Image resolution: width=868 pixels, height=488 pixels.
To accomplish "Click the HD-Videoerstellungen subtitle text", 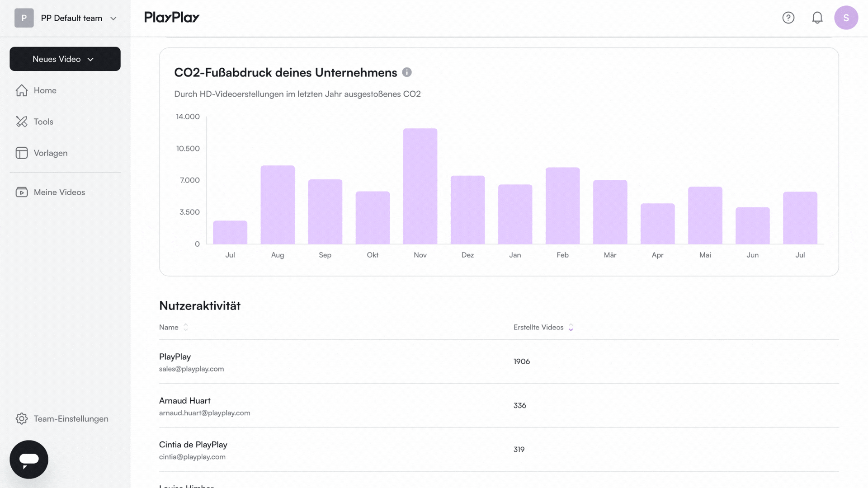I will [297, 94].
